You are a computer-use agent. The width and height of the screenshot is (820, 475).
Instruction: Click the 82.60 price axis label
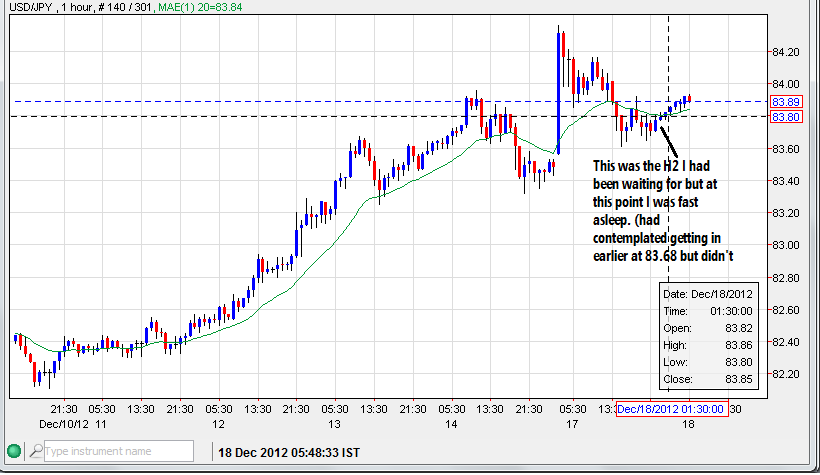786,310
